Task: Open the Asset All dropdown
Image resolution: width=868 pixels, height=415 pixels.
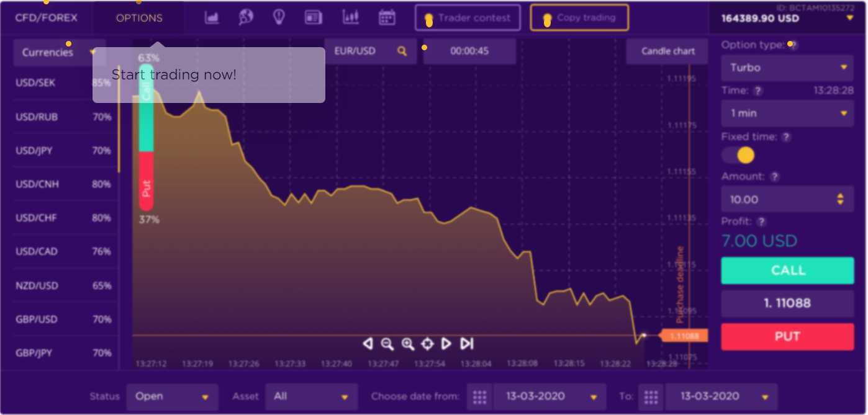Action: coord(312,397)
